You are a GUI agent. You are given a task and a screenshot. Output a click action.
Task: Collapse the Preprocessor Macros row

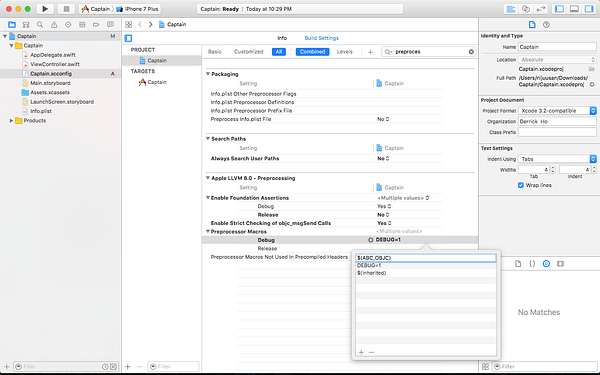(x=208, y=232)
